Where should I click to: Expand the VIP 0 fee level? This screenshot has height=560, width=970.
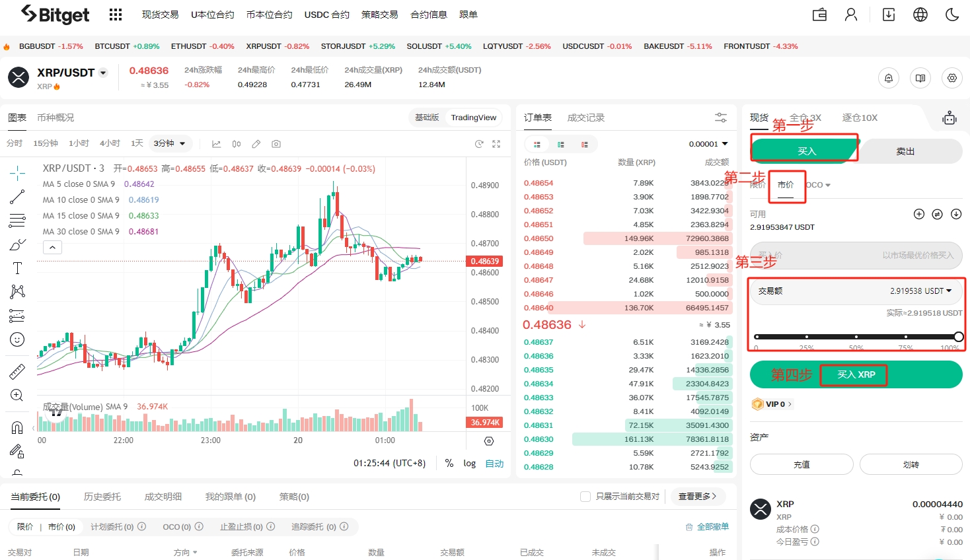pyautogui.click(x=772, y=404)
